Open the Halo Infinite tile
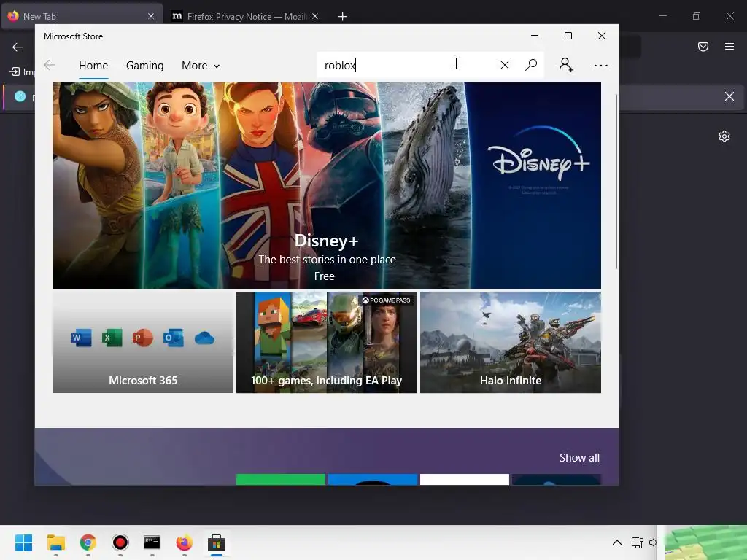This screenshot has width=747, height=560. click(x=511, y=343)
